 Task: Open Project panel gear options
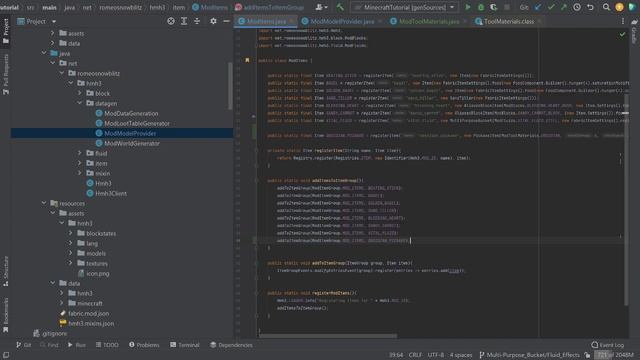pos(213,21)
